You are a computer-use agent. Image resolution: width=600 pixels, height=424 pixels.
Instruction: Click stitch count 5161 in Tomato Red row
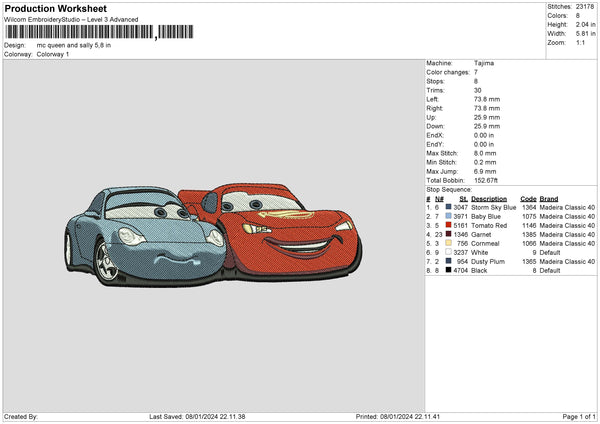point(461,226)
